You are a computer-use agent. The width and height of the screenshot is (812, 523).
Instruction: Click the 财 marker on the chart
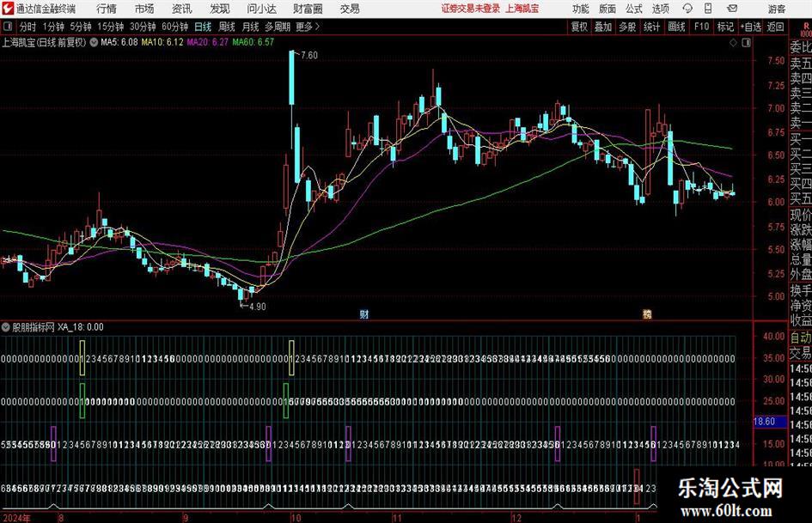pos(364,313)
